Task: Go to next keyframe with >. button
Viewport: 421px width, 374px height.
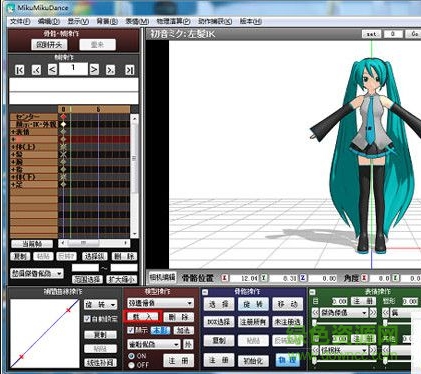Action: click(110, 70)
